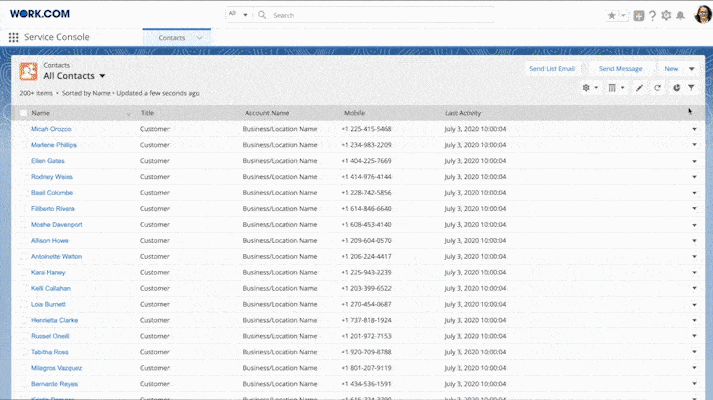Open the Setup gear icon in header
The height and width of the screenshot is (400, 713).
[666, 15]
